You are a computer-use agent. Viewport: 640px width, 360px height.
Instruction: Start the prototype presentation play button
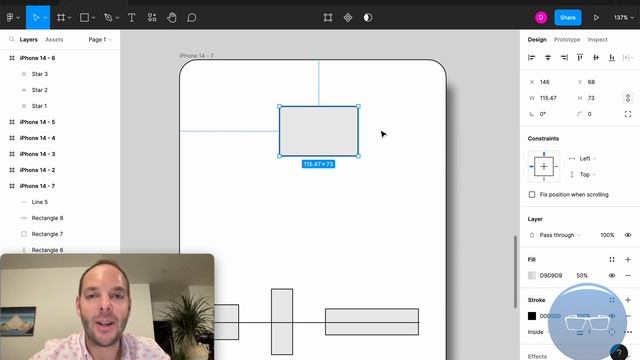pos(596,18)
